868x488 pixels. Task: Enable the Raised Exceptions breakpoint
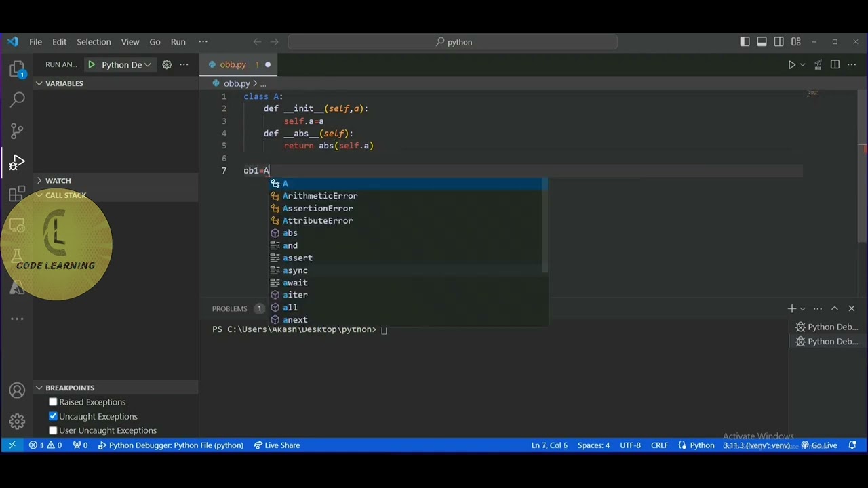(53, 402)
